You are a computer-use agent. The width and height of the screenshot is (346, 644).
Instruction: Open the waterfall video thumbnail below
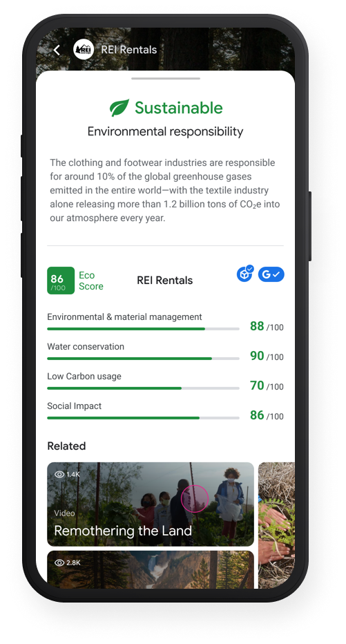pyautogui.click(x=151, y=570)
